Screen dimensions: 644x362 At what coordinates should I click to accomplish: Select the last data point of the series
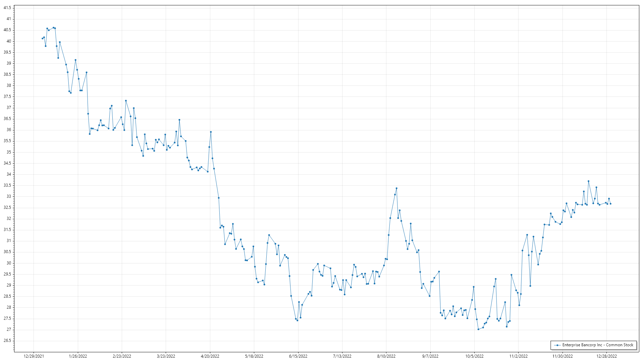click(610, 204)
